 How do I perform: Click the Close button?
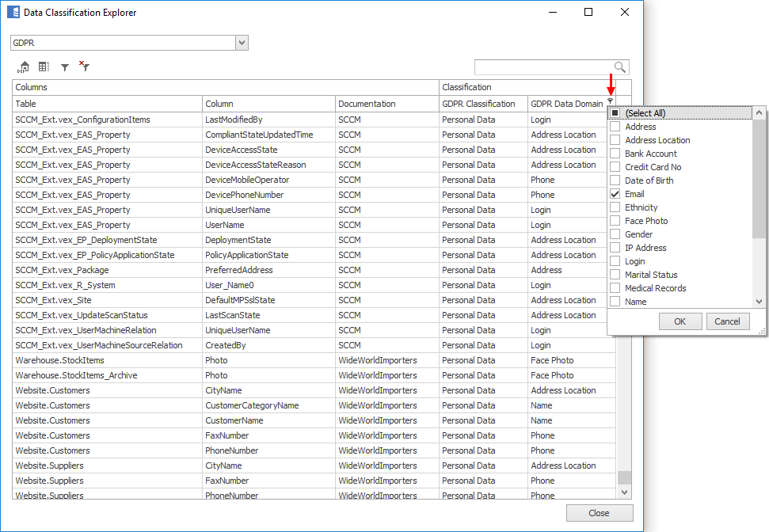coord(599,513)
